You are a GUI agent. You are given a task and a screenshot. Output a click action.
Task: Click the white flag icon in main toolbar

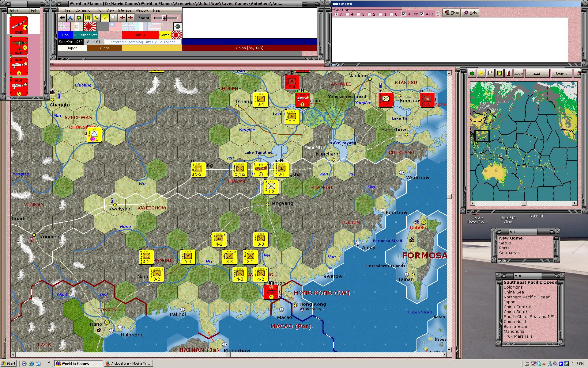[x=113, y=18]
